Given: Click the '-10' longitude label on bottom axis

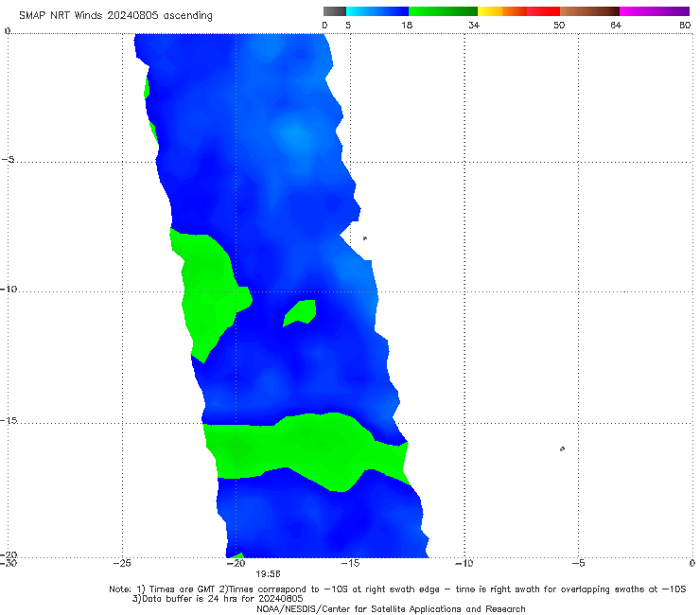Looking at the screenshot, I should click(464, 563).
